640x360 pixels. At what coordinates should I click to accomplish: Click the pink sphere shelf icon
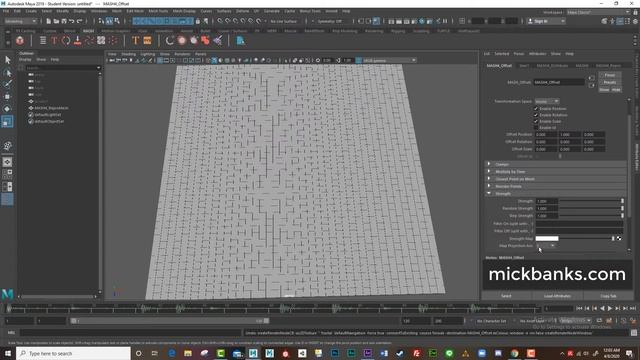tap(182, 40)
